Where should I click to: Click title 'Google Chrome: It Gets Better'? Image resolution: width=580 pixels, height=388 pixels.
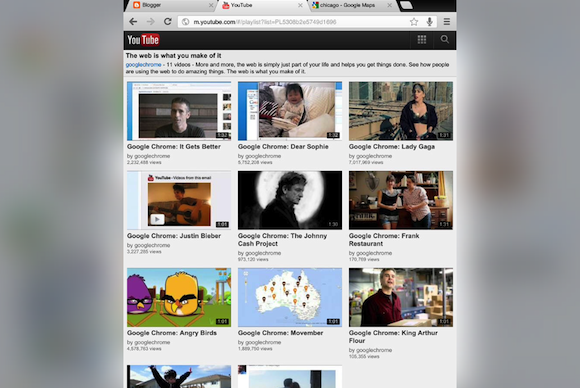pos(174,147)
